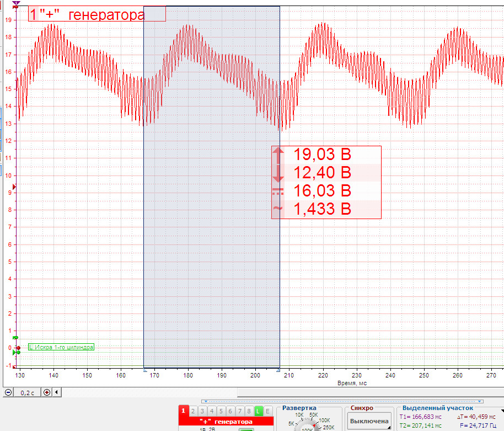
Task: Select the channel 8 tab
Action: pos(249,411)
